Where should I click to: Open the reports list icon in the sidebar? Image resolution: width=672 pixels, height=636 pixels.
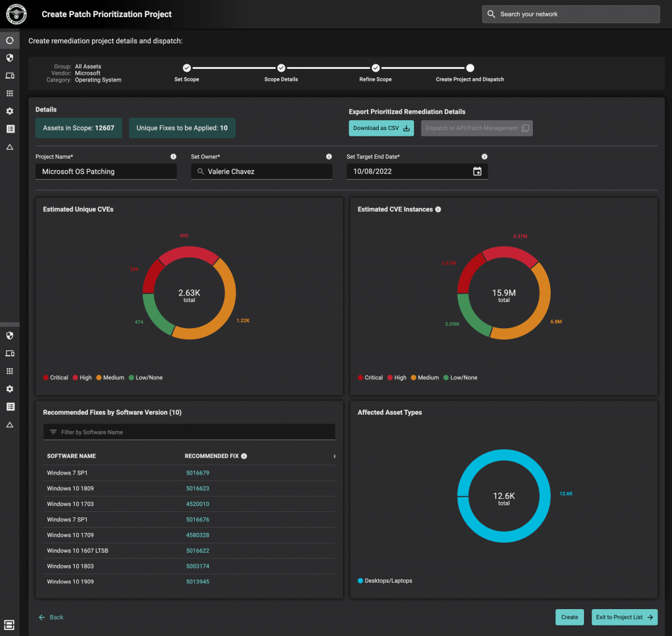coord(9,129)
